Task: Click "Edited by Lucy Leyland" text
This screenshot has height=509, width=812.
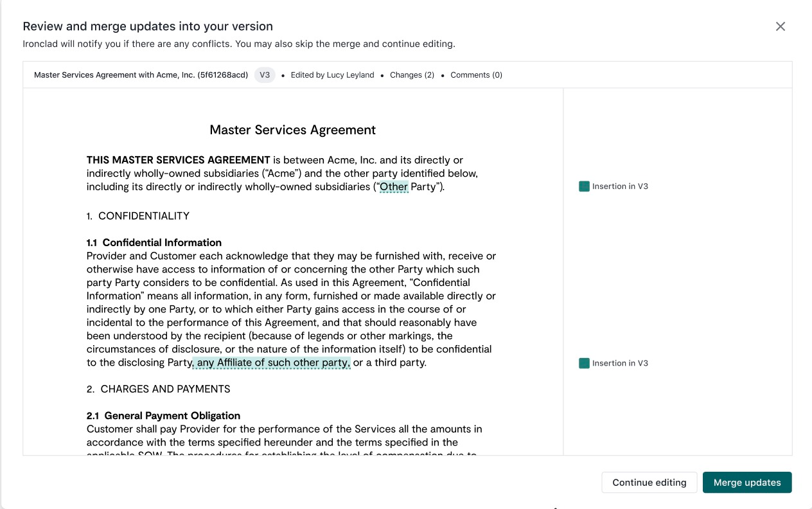Action: (x=332, y=75)
